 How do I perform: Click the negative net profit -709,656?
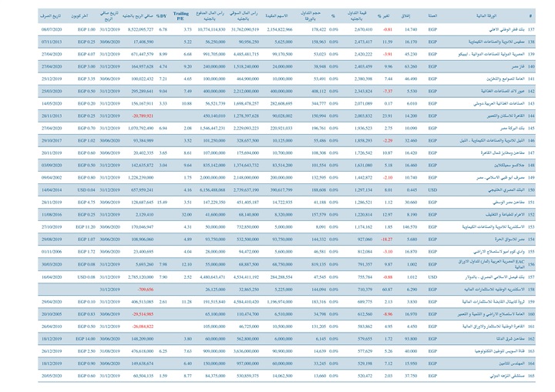(146, 290)
